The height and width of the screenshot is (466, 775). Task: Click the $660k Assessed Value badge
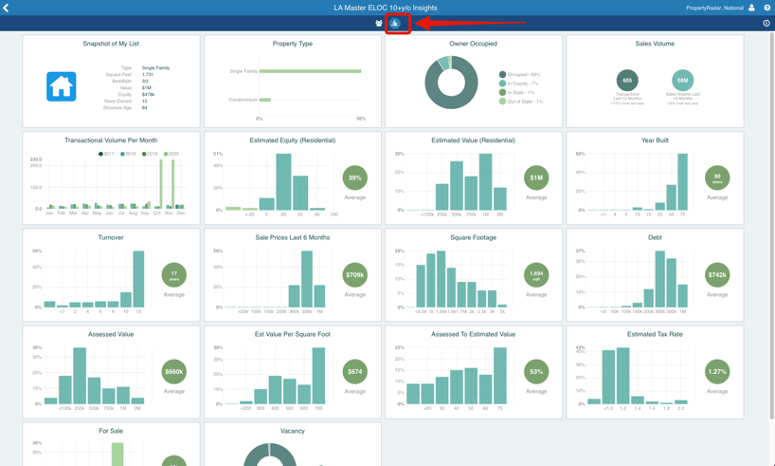pyautogui.click(x=174, y=372)
